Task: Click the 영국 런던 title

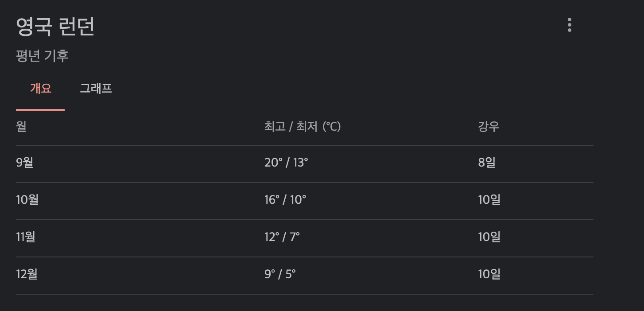Action: pyautogui.click(x=55, y=27)
